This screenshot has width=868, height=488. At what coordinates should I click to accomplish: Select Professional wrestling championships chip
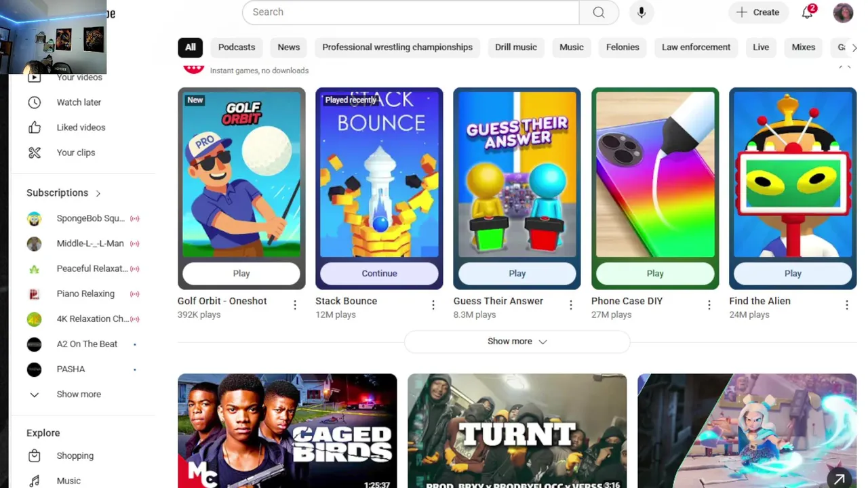pyautogui.click(x=397, y=47)
